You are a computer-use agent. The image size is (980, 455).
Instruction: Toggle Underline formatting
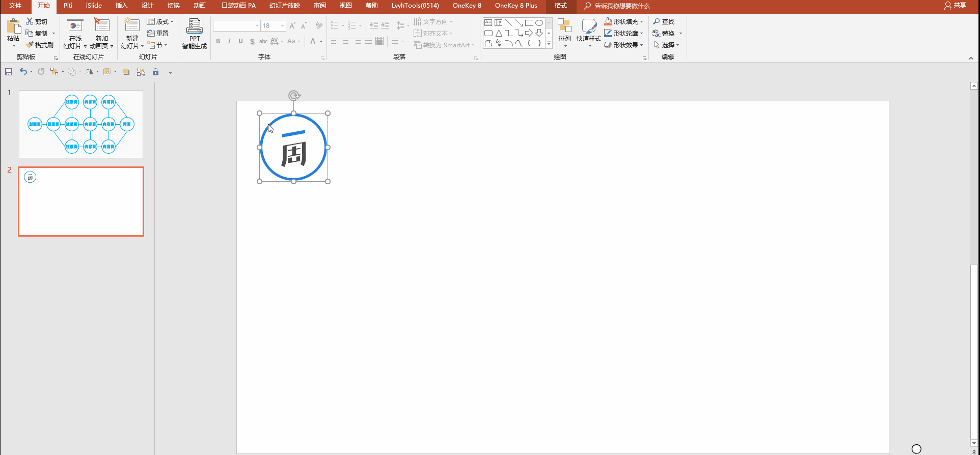[240, 41]
